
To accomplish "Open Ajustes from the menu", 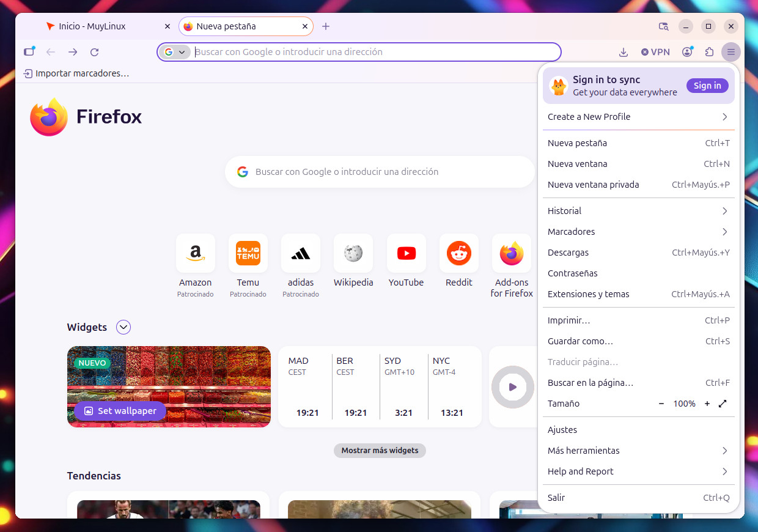I will [x=639, y=430].
